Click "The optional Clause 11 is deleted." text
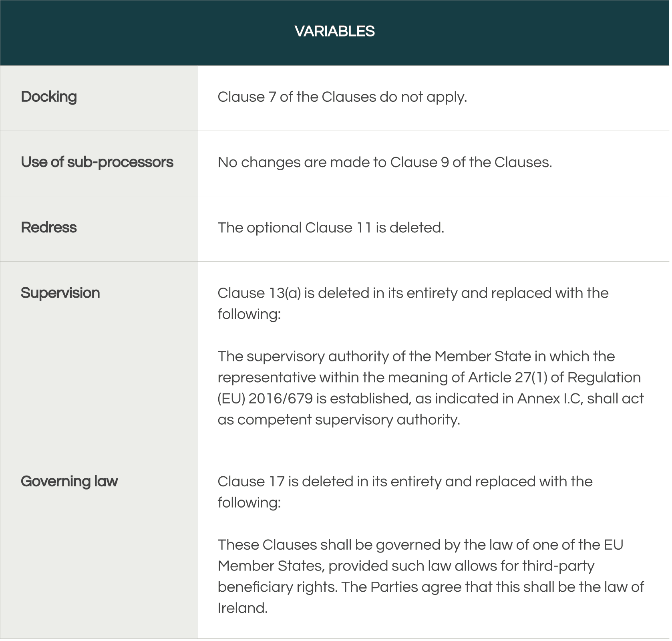 pyautogui.click(x=331, y=228)
